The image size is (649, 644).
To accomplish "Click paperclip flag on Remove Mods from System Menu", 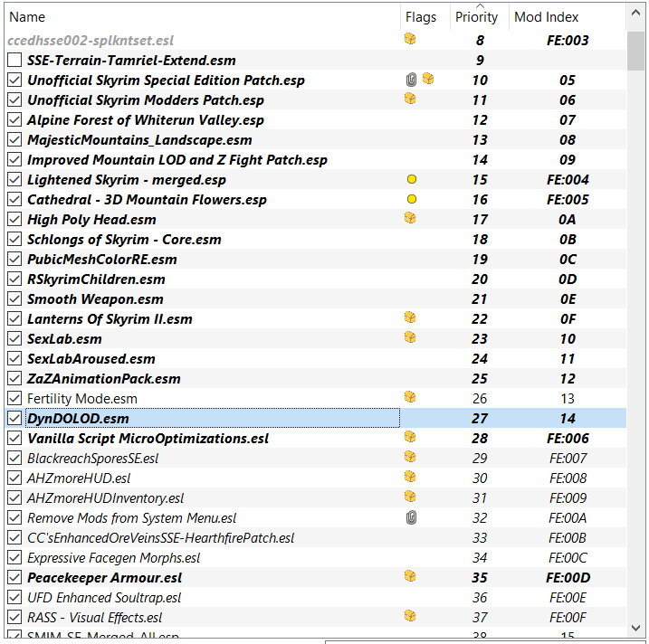I will [x=411, y=517].
